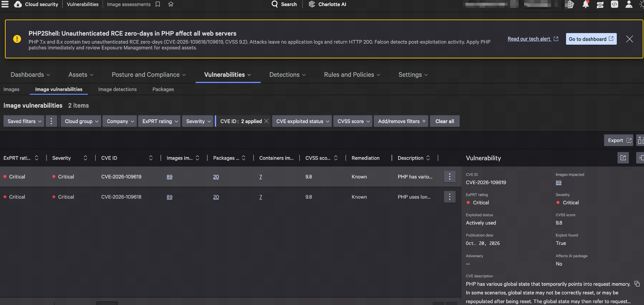Dismiss the PHP2Shell alert banner
This screenshot has width=644, height=305.
pos(629,39)
